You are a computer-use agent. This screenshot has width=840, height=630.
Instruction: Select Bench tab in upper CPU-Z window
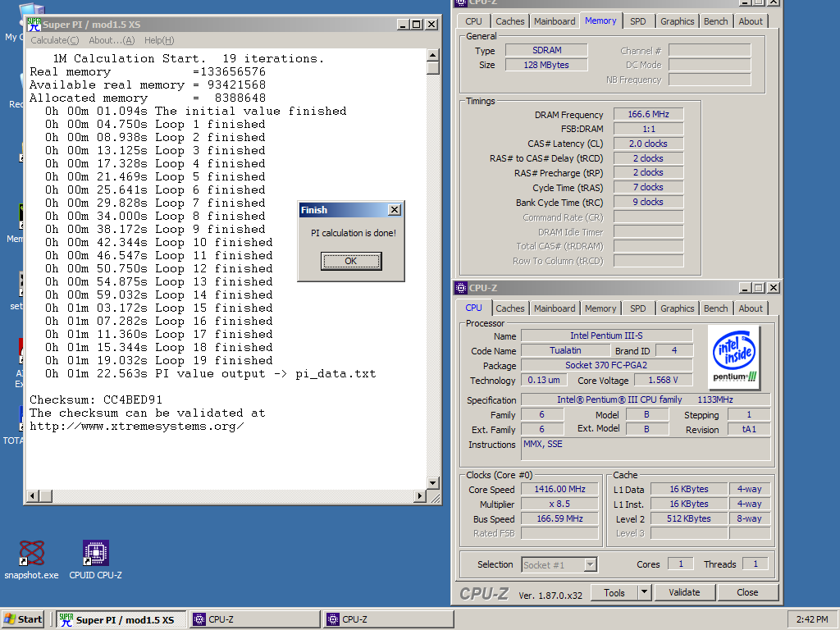point(715,21)
